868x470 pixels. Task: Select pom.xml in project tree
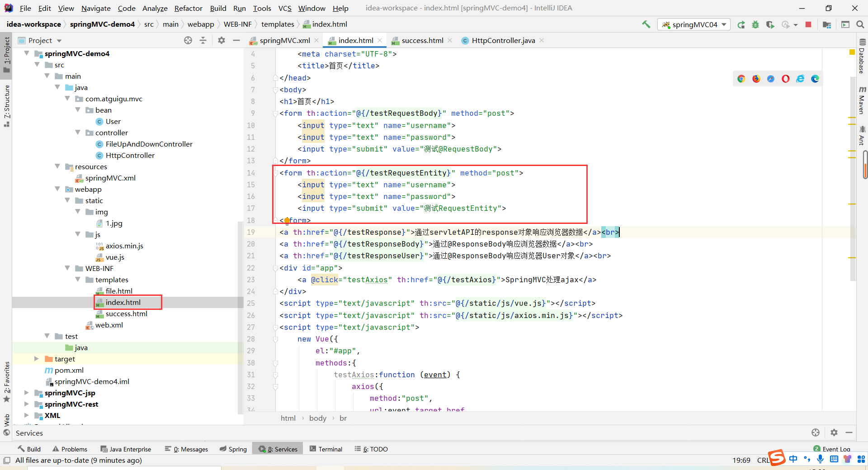click(x=69, y=370)
